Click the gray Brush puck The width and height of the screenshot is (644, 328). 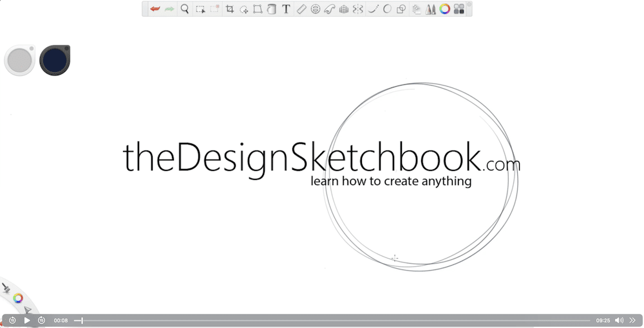pos(19,60)
